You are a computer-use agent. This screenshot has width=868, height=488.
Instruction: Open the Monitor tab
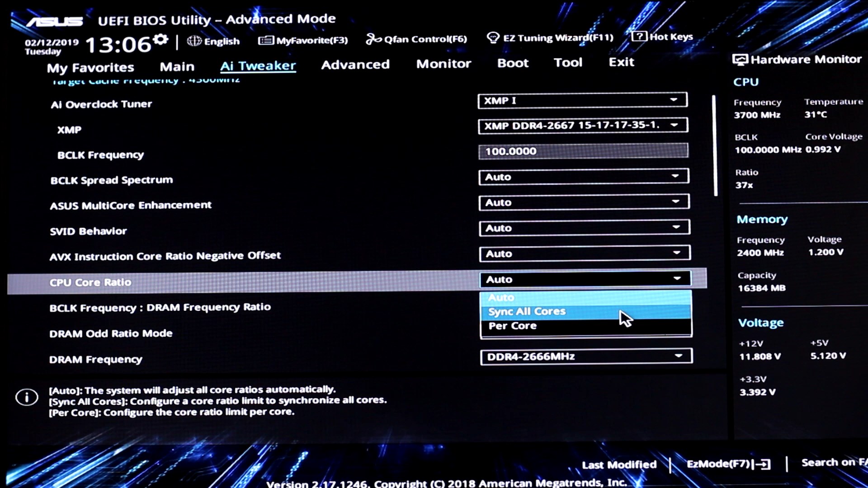point(443,64)
